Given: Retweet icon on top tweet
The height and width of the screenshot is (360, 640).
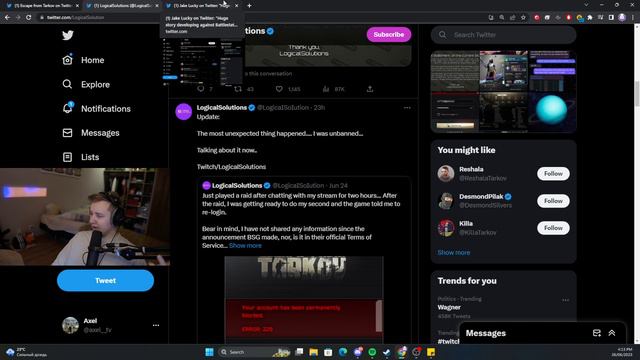Looking at the screenshot, I should (x=238, y=89).
